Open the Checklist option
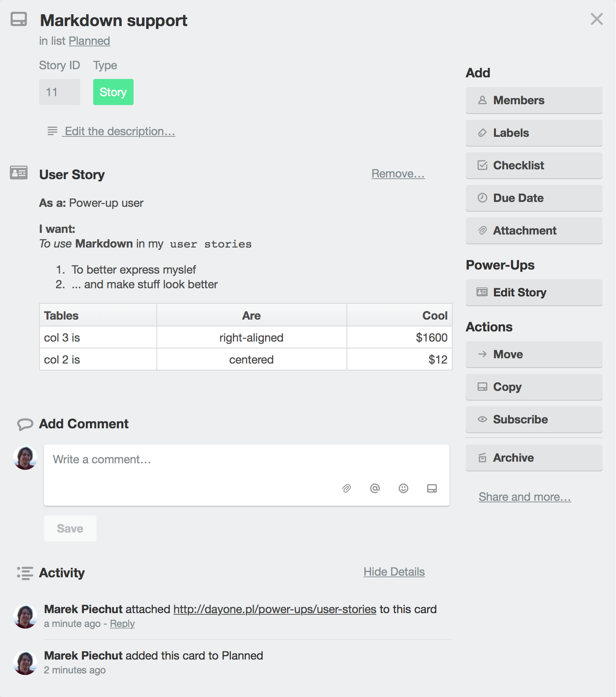The width and height of the screenshot is (616, 697). click(x=534, y=165)
